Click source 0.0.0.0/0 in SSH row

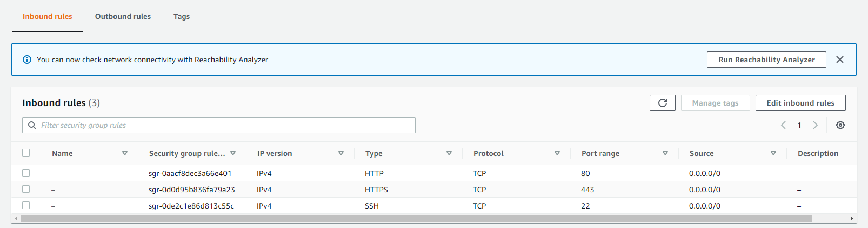pyautogui.click(x=705, y=206)
